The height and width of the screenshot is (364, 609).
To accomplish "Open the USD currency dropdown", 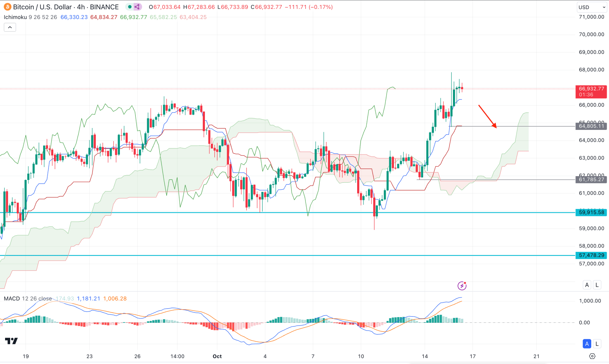I will click(x=592, y=7).
